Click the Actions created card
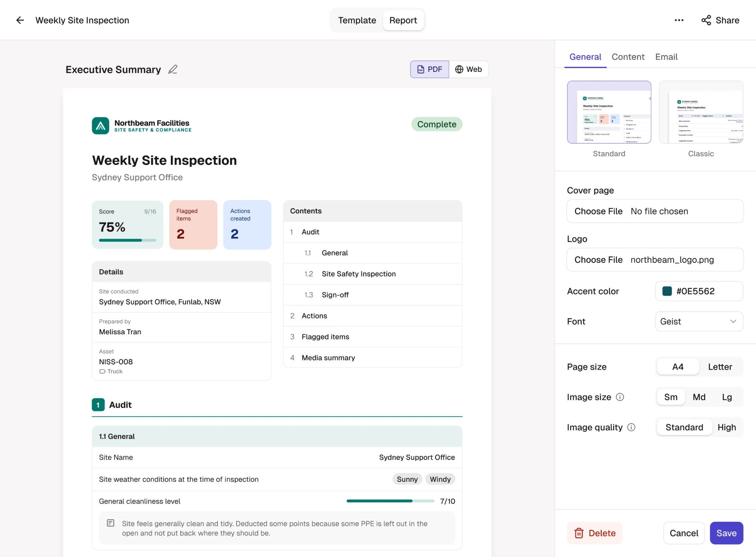This screenshot has width=756, height=557. tap(247, 225)
